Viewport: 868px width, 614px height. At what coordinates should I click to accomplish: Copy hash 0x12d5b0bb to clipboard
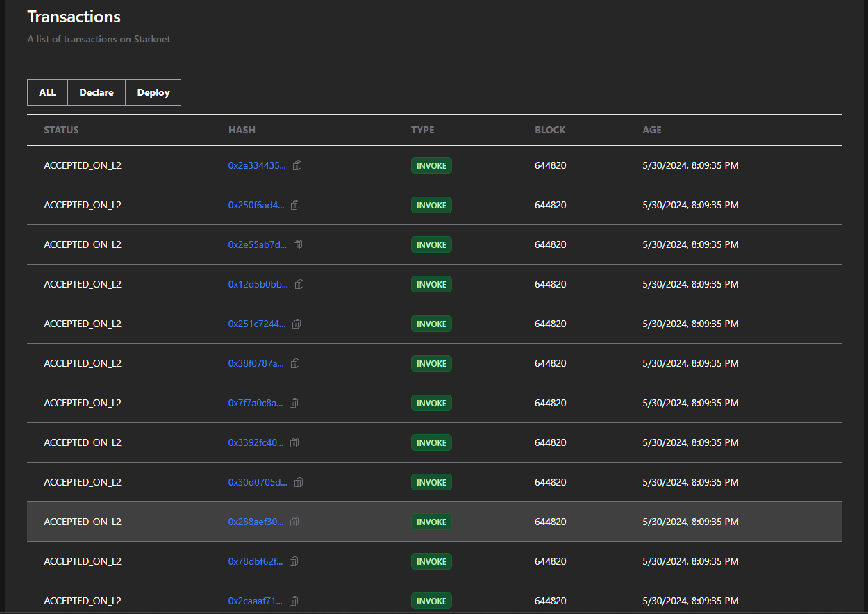coord(299,285)
